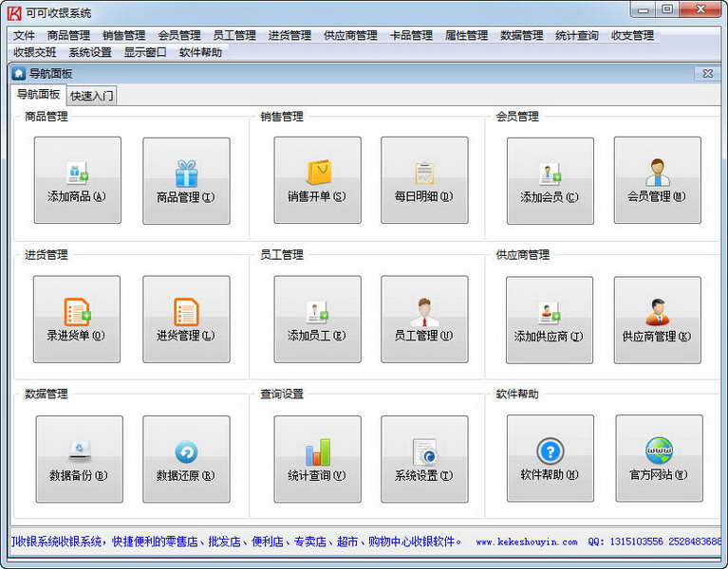This screenshot has height=569, width=728.
Task: Click 数据备份 (B) drive icon
Action: (80, 459)
